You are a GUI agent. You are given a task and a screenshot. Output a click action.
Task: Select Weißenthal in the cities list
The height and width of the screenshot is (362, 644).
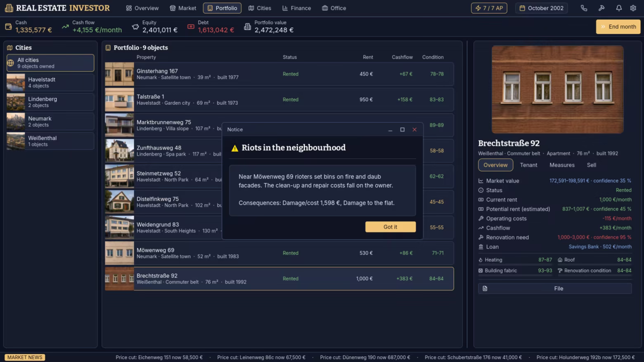coord(50,141)
